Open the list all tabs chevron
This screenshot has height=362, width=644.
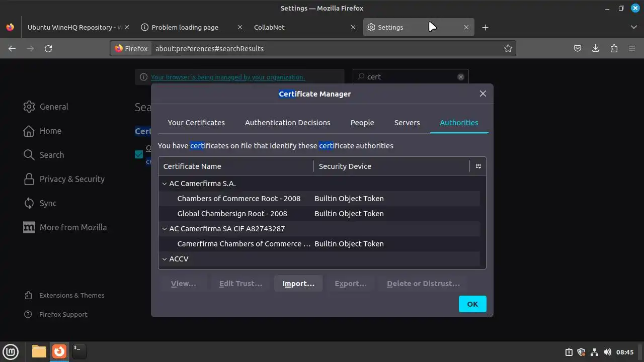tap(634, 27)
